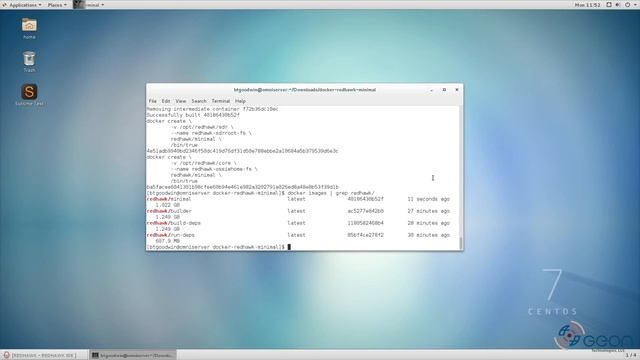Screen dimensions: 640x360
Task: Open the terminal's Terminal menu
Action: (x=221, y=101)
